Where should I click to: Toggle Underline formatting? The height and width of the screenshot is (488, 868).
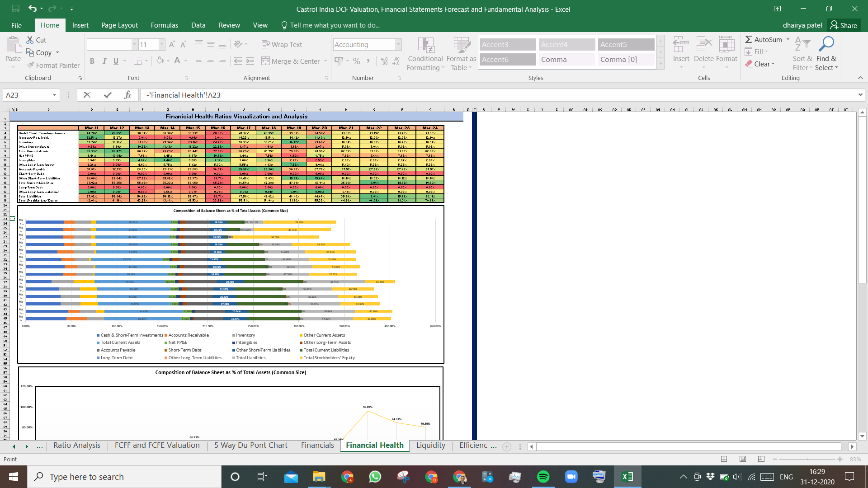[x=116, y=61]
